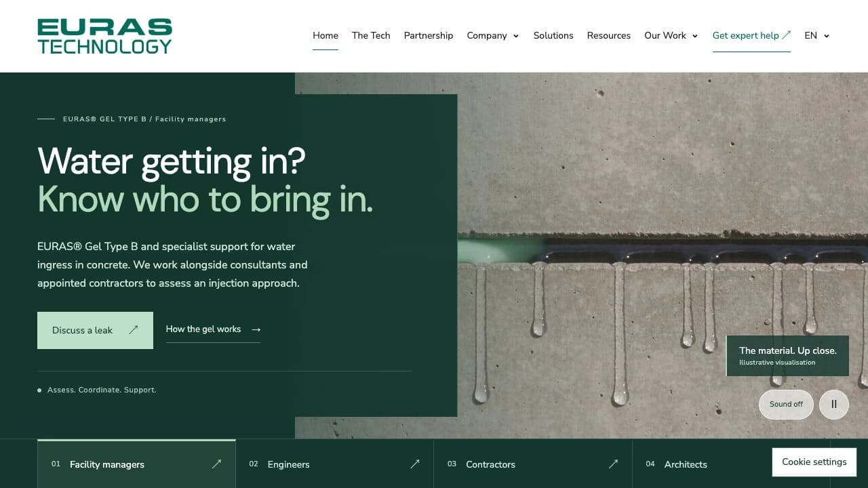Click the arrow icon beside Get expert help
This screenshot has width=868, height=488.
tap(787, 35)
